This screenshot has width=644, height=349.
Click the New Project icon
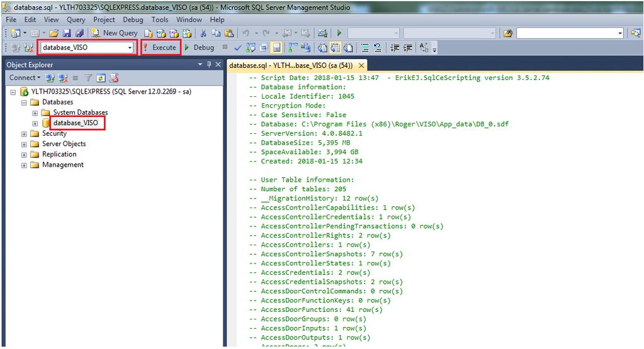tap(16, 33)
